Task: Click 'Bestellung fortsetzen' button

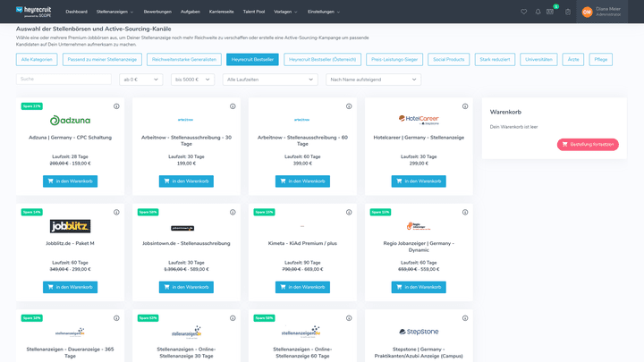Action: [588, 145]
